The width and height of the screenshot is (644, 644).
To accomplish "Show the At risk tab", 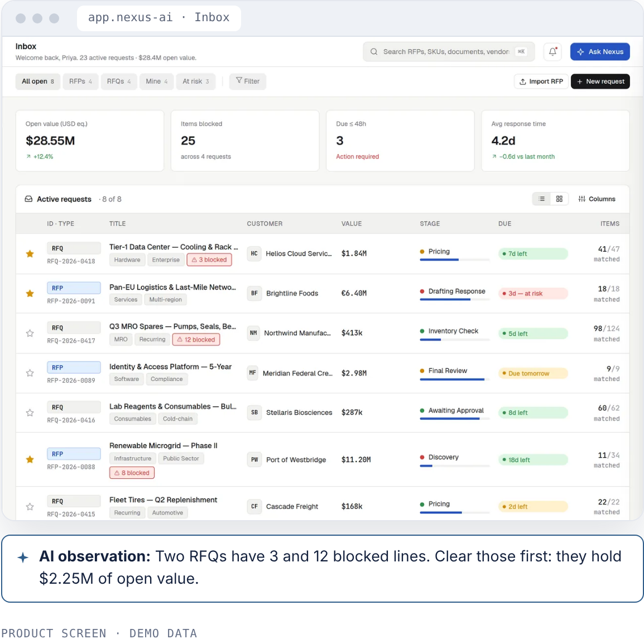I will click(x=195, y=81).
